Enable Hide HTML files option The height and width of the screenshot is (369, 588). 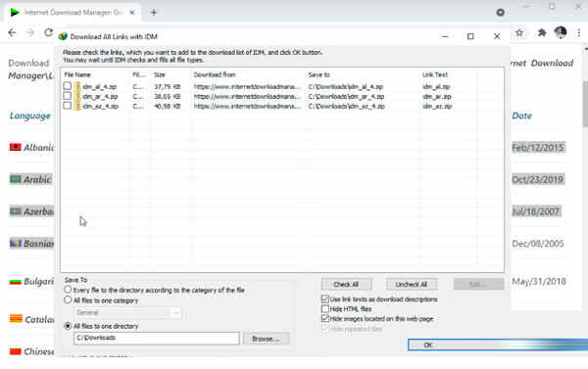point(325,308)
